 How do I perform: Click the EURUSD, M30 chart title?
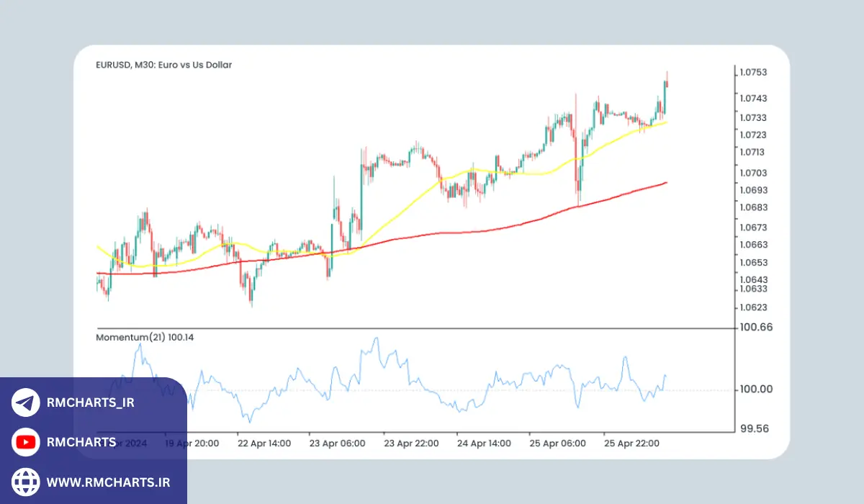click(163, 65)
